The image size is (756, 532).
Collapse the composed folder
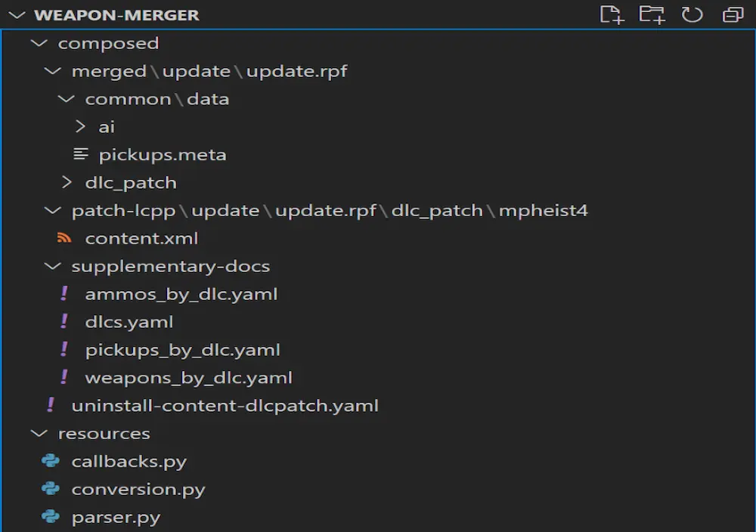39,43
